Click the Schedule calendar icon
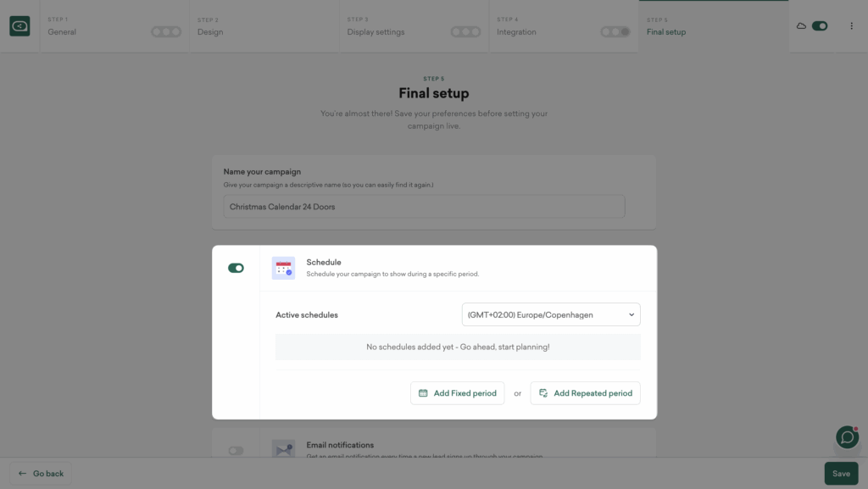Viewport: 868px width, 489px height. [x=283, y=269]
